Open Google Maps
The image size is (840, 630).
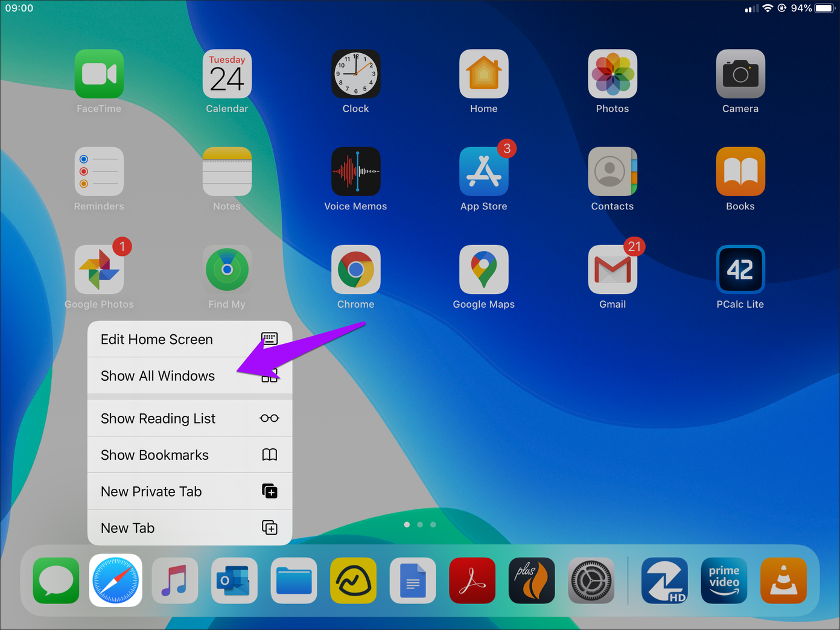tap(483, 270)
